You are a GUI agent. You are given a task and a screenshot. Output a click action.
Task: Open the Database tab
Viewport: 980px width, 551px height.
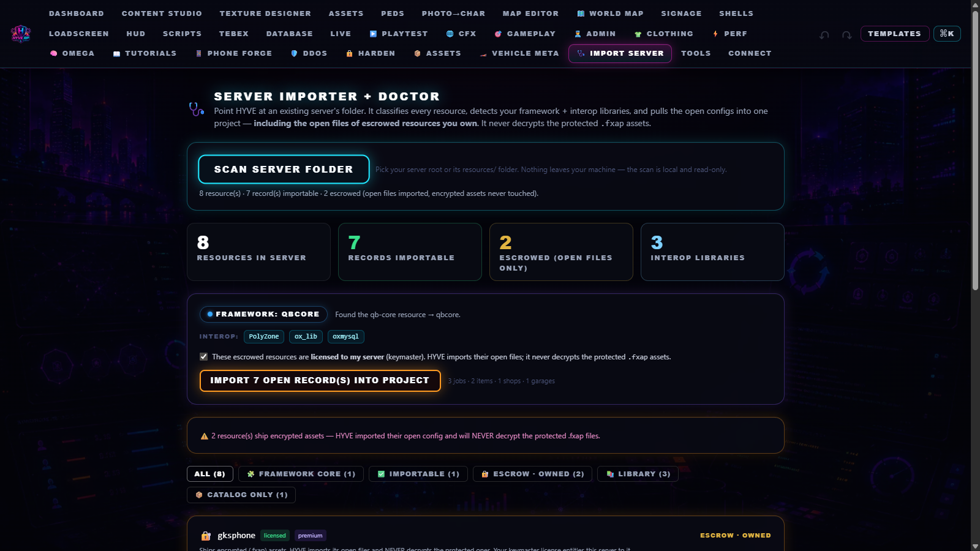click(x=289, y=34)
